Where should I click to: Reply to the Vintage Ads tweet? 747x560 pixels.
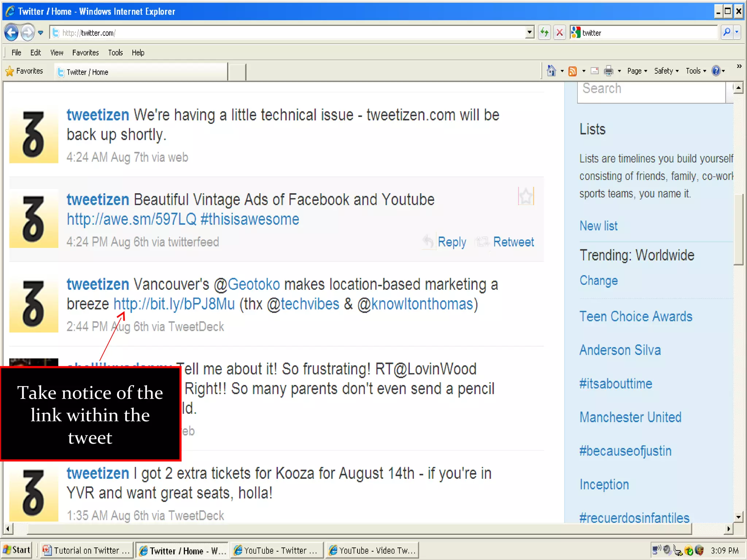pyautogui.click(x=444, y=242)
